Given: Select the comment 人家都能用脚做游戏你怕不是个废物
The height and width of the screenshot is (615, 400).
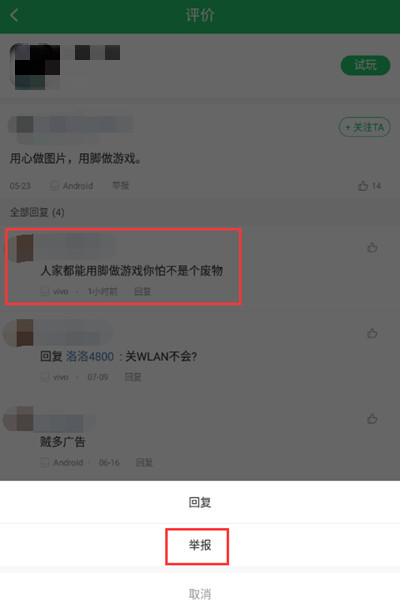Looking at the screenshot, I should coord(132,270).
